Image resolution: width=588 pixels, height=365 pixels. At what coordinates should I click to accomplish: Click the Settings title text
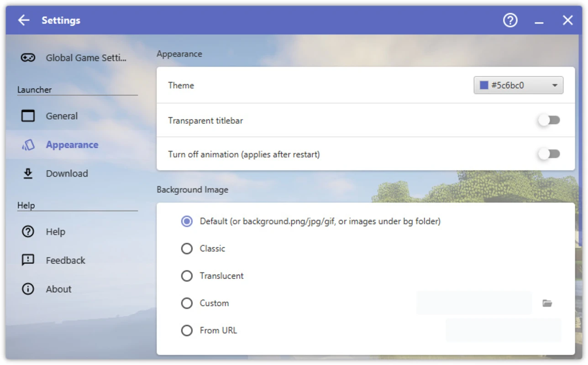[x=61, y=20]
